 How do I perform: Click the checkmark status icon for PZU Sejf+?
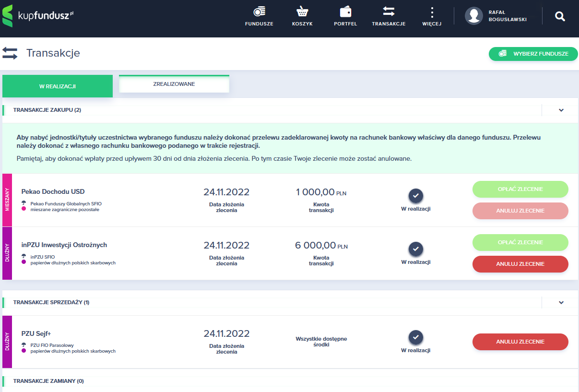416,338
